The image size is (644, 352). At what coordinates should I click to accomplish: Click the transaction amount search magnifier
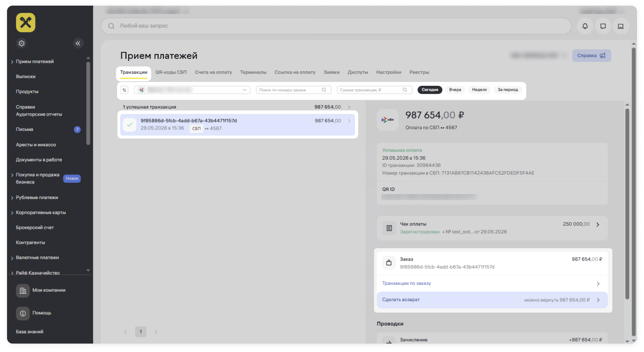pos(405,90)
